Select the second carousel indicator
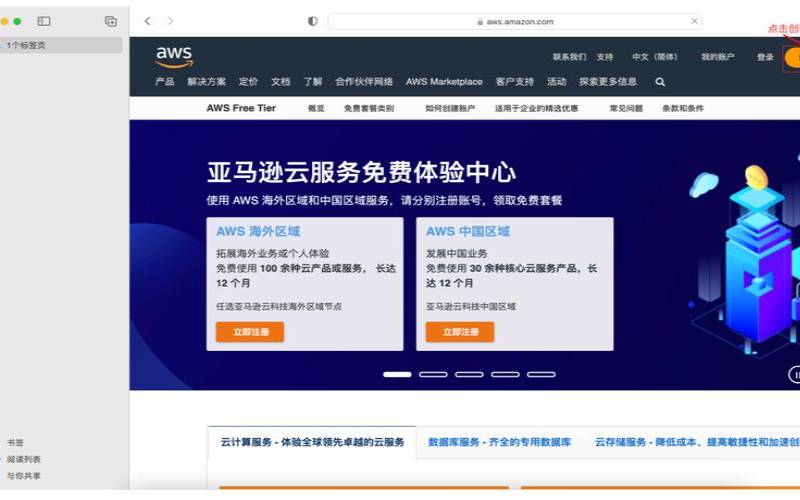Image resolution: width=800 pixels, height=500 pixels. [433, 374]
